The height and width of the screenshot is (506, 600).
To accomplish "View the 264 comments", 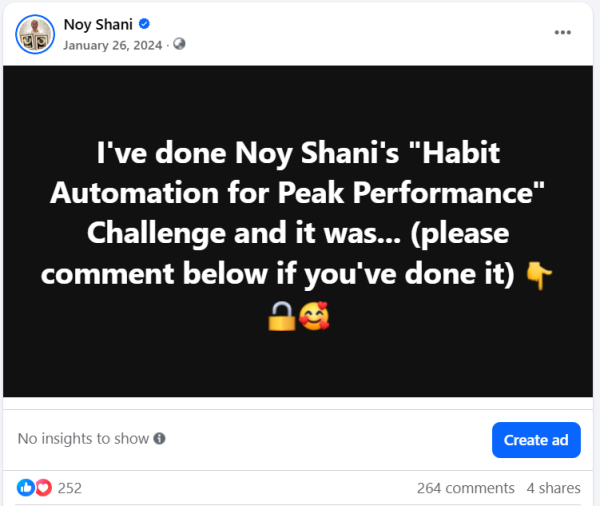I will (465, 488).
